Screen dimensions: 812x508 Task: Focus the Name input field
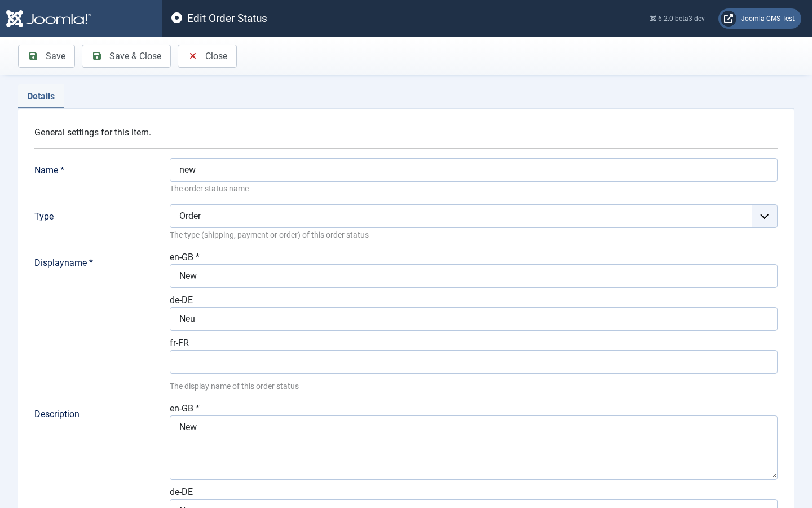coord(474,170)
